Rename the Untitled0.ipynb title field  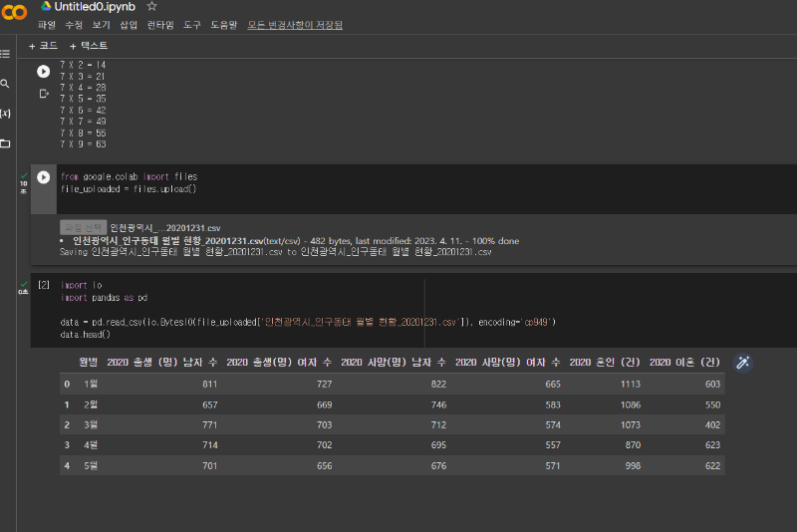point(95,7)
